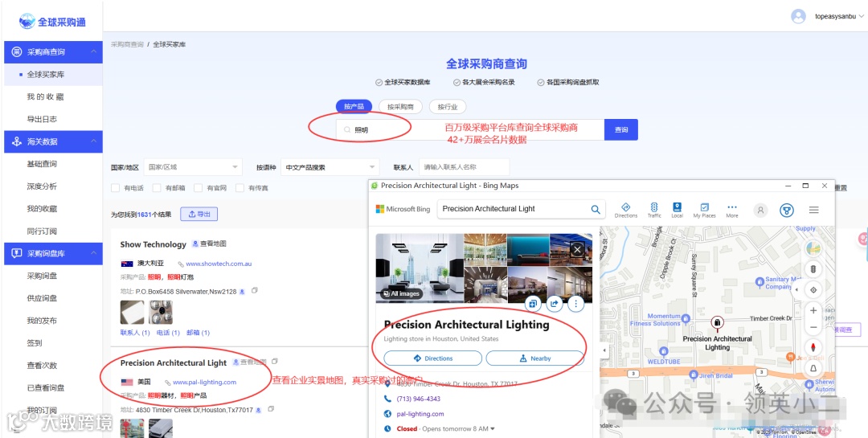Check the 有官网 filter box
Image resolution: width=868 pixels, height=438 pixels.
pyautogui.click(x=199, y=188)
